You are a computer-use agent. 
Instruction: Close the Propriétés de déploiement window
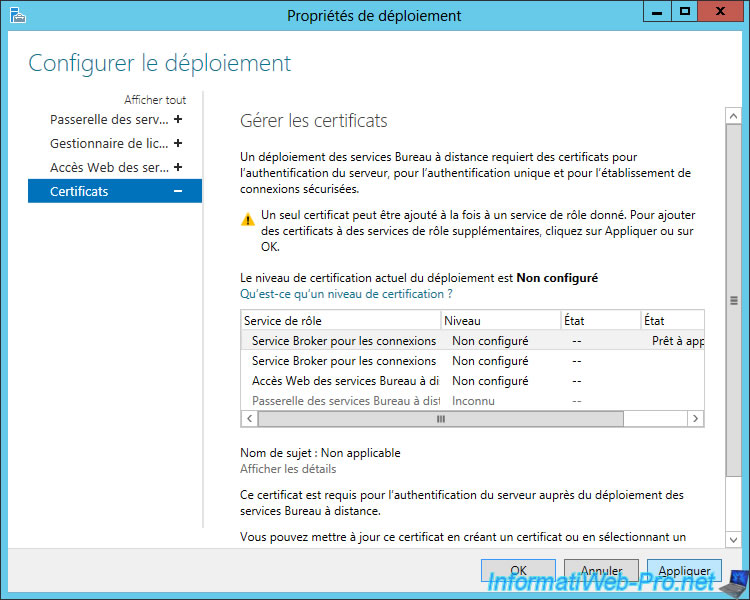(x=720, y=11)
